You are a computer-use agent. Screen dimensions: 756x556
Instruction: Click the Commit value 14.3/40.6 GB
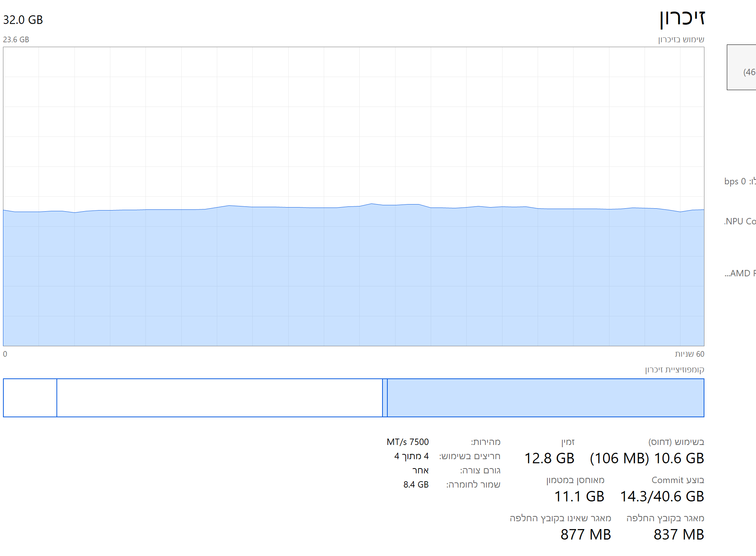662,497
